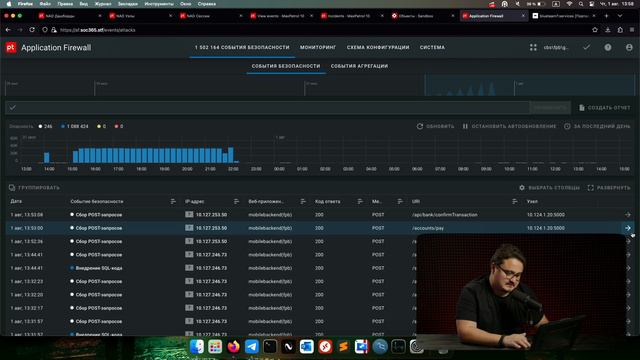This screenshot has height=360, width=640.
Task: Click the document icon beside Создать отчёт
Action: 582,108
